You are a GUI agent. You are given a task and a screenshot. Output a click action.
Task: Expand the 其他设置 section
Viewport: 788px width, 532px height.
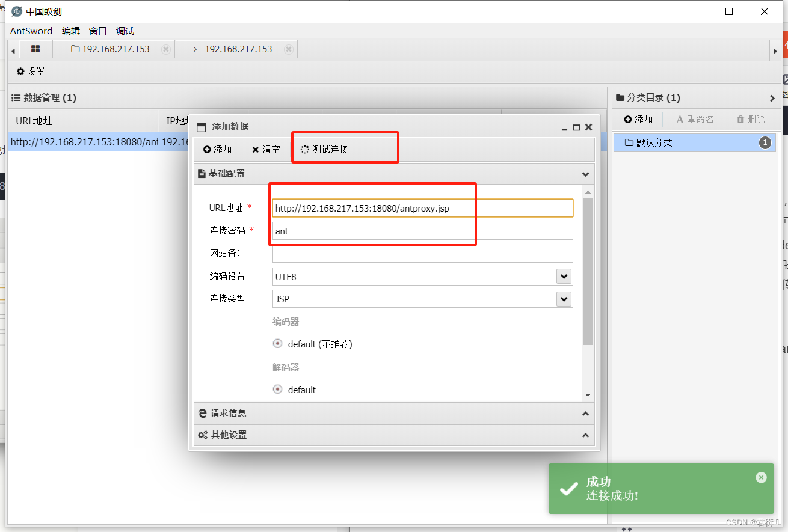pos(585,435)
